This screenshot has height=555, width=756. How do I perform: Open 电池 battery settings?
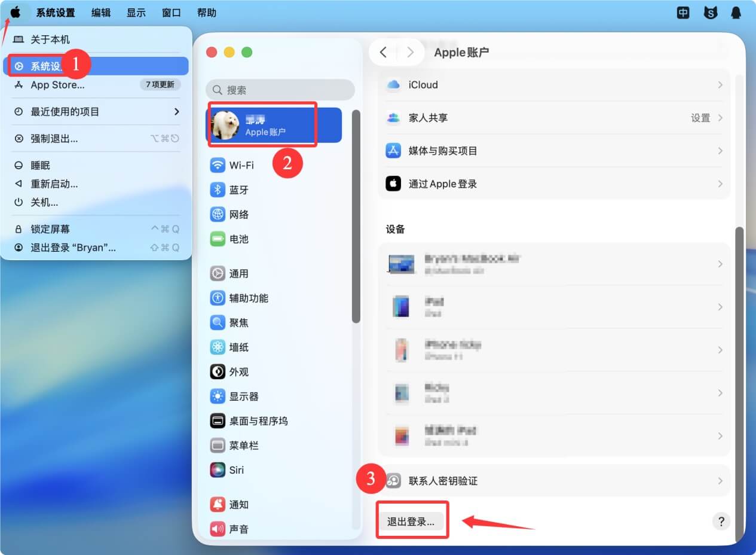[237, 239]
